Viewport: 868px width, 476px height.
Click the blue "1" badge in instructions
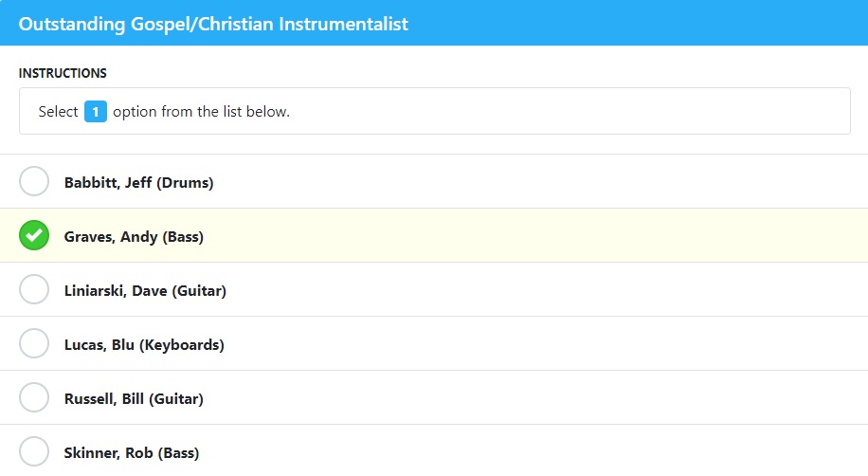tap(95, 111)
